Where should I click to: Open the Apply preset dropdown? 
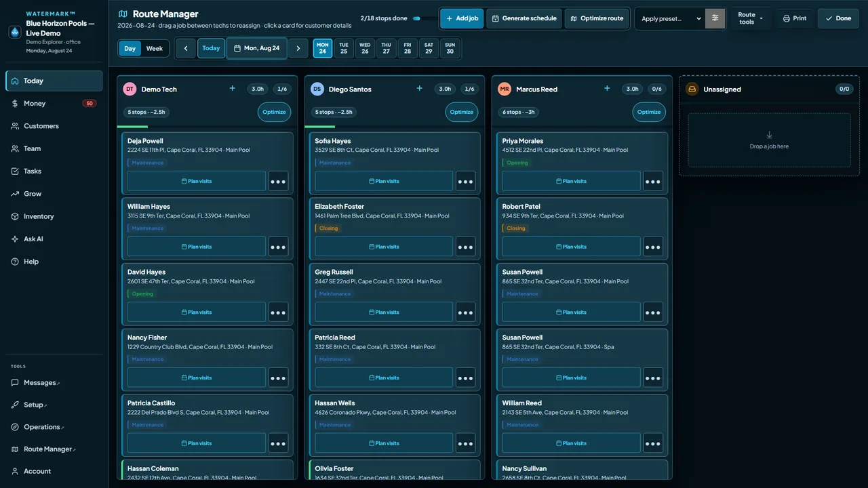pyautogui.click(x=671, y=18)
